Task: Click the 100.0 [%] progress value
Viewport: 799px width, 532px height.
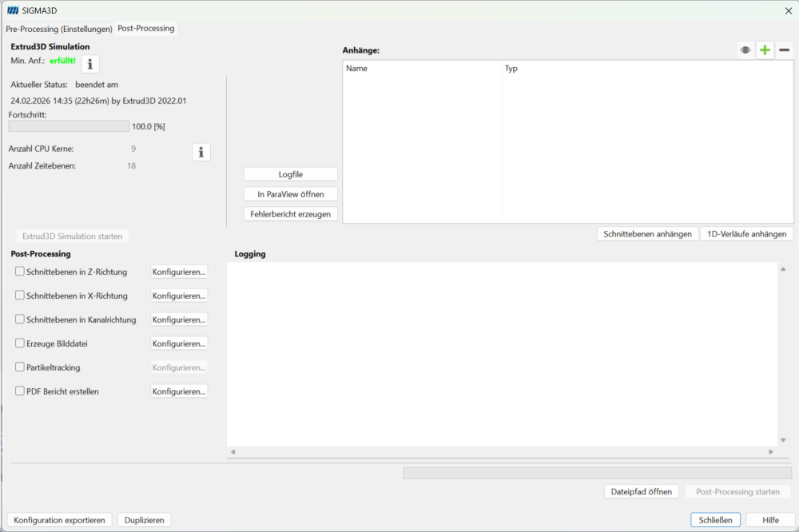Action: pos(149,126)
